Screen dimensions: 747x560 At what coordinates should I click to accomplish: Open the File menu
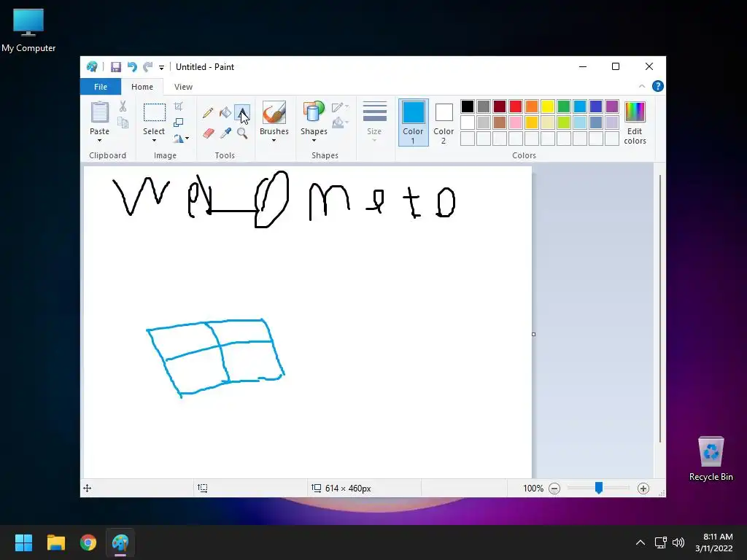click(101, 87)
